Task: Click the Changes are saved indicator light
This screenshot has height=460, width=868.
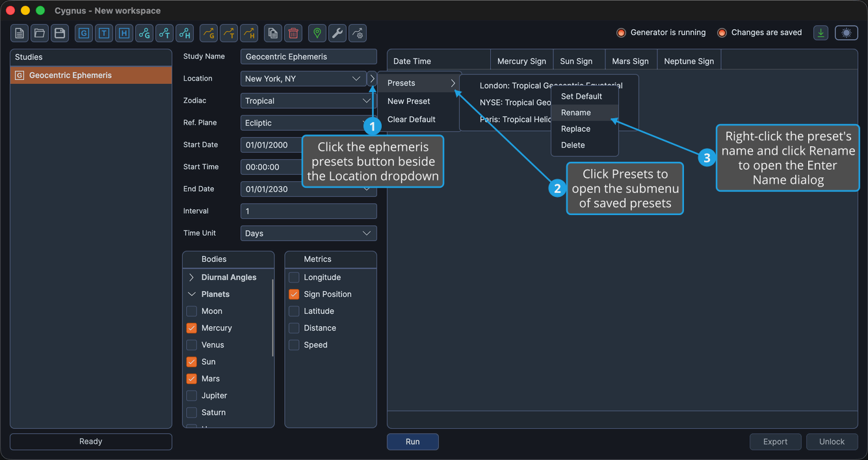Action: point(722,32)
